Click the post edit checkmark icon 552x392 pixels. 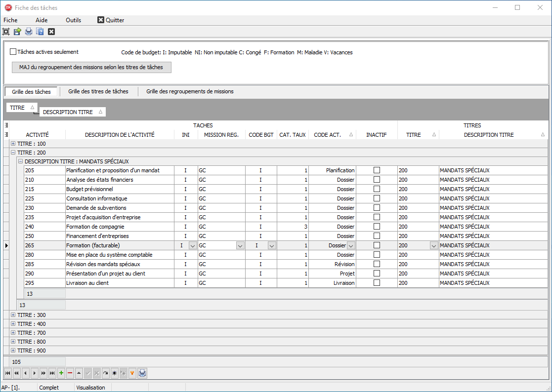pos(88,373)
